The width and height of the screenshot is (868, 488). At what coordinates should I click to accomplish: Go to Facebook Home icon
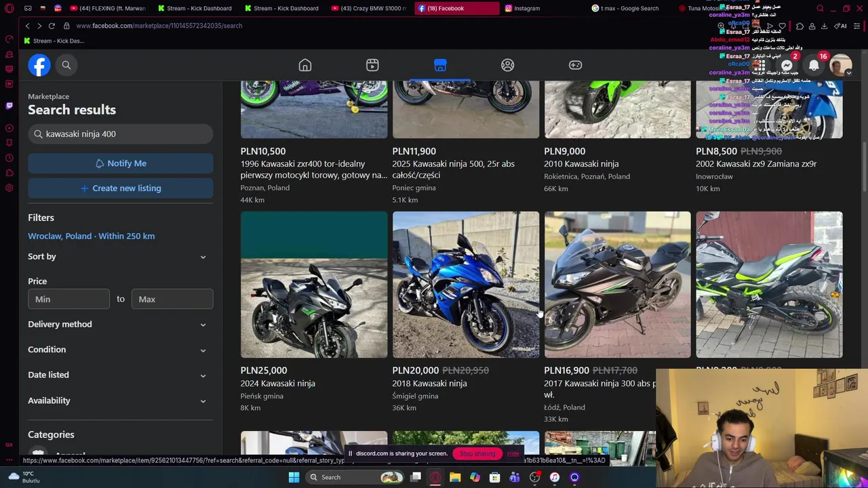point(305,65)
